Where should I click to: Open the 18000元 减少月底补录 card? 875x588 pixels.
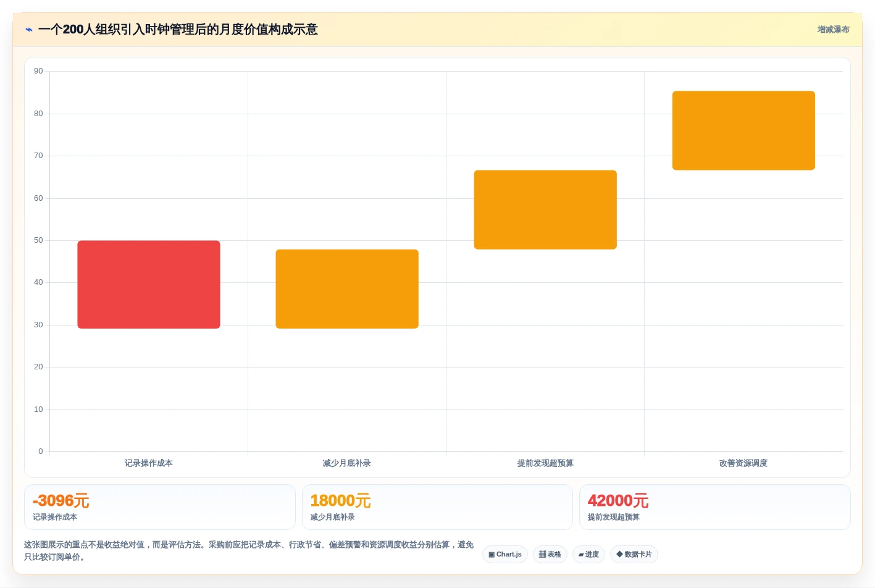(437, 507)
